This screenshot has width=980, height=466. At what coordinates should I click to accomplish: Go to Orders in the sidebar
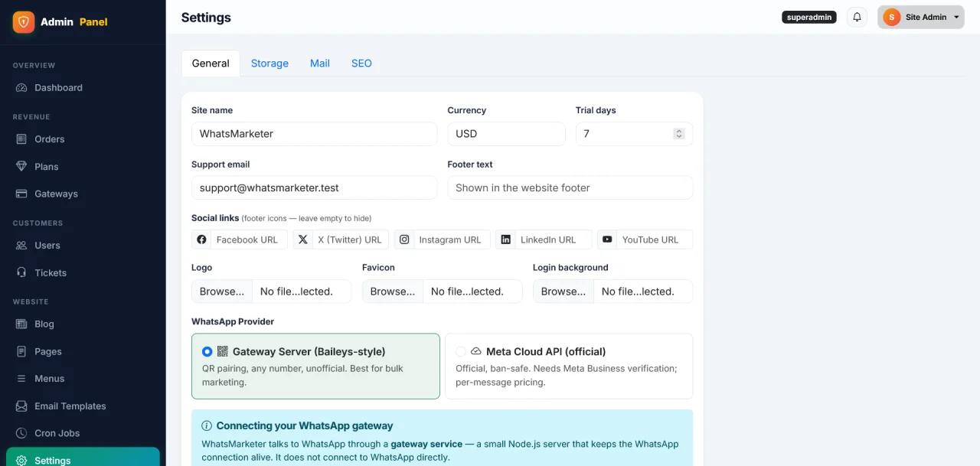83,139
